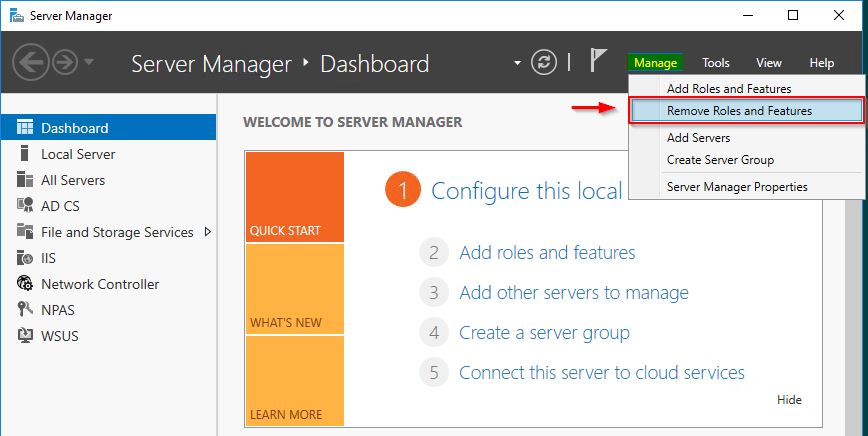This screenshot has width=868, height=436.
Task: Select Network Controller in the sidebar
Action: click(108, 284)
